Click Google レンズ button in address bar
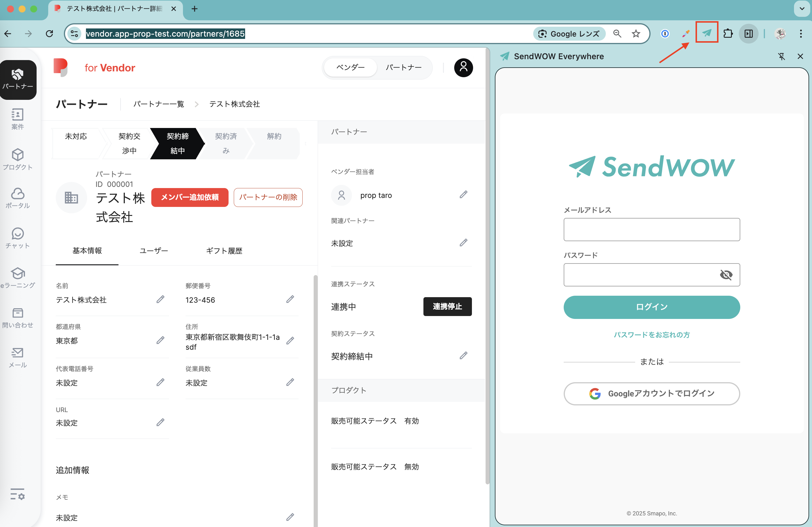Image resolution: width=812 pixels, height=527 pixels. coord(569,33)
